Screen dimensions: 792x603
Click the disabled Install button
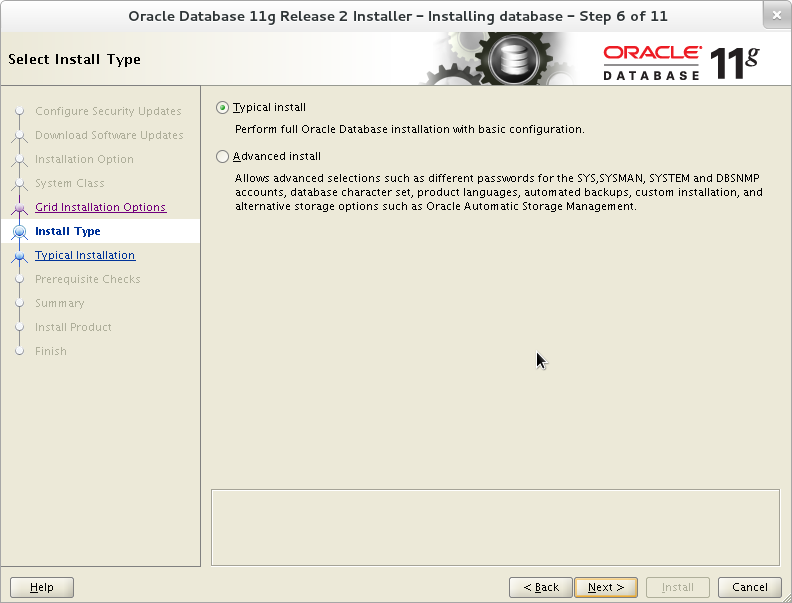click(677, 587)
